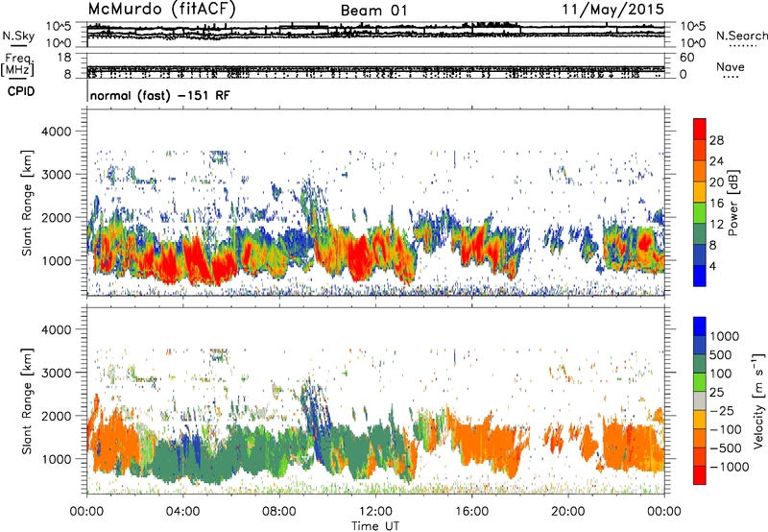768x532 pixels.
Task: Select the N.Search legend label
Action: coord(741,36)
